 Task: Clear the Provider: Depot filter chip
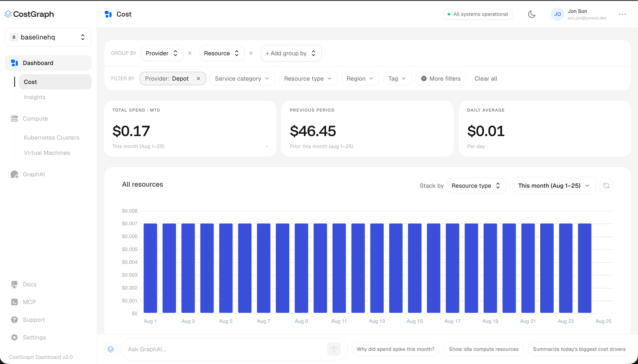point(198,78)
